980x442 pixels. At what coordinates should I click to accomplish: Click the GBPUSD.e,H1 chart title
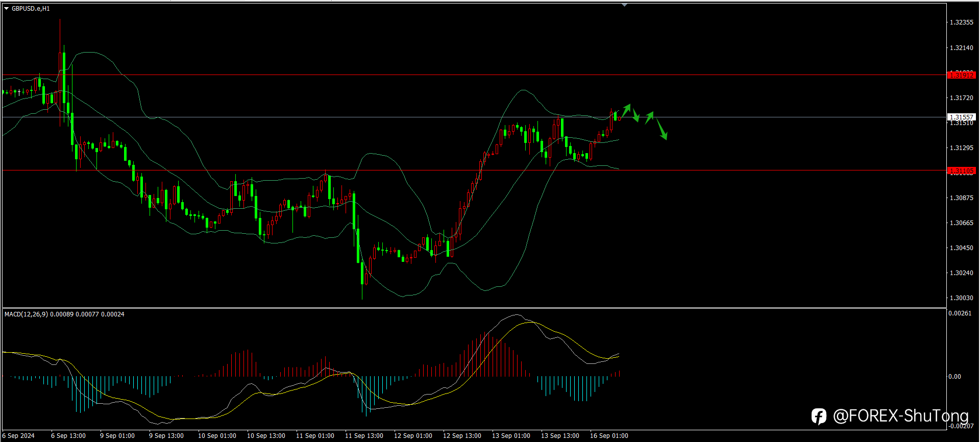tap(31, 9)
